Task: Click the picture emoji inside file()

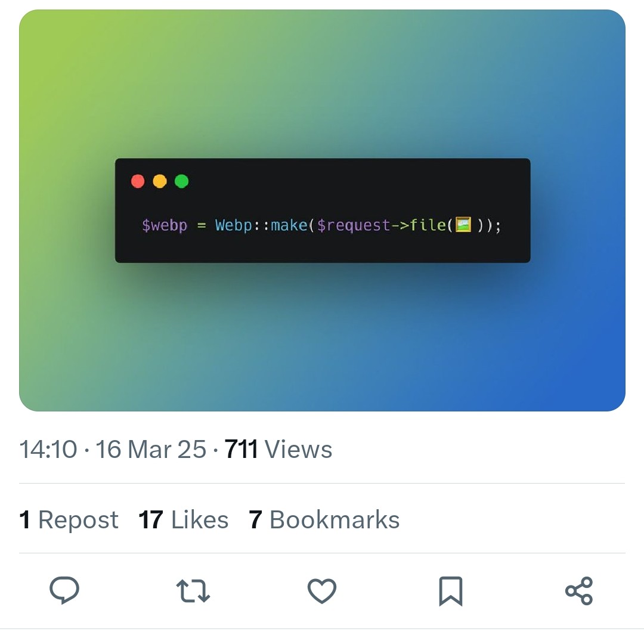Action: tap(463, 225)
